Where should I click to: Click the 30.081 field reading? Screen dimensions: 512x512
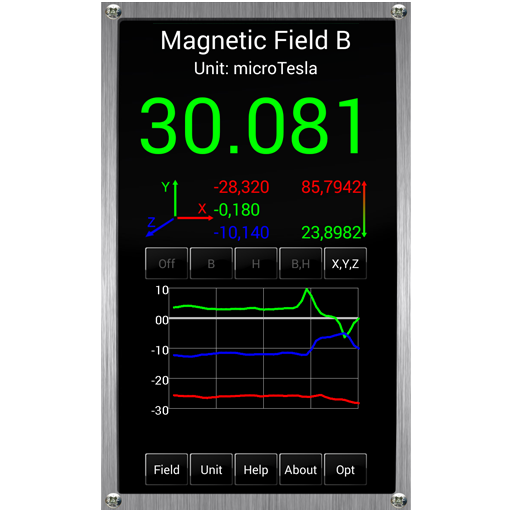pyautogui.click(x=251, y=126)
